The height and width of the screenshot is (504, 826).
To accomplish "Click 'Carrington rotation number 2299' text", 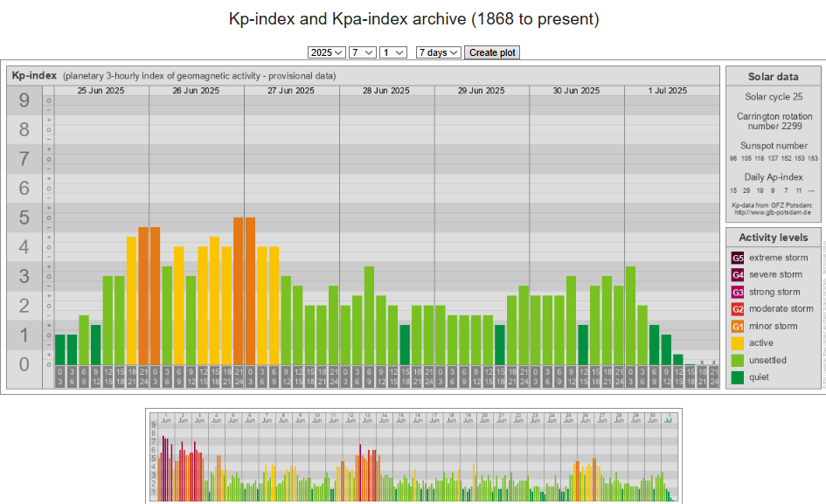I will (774, 121).
